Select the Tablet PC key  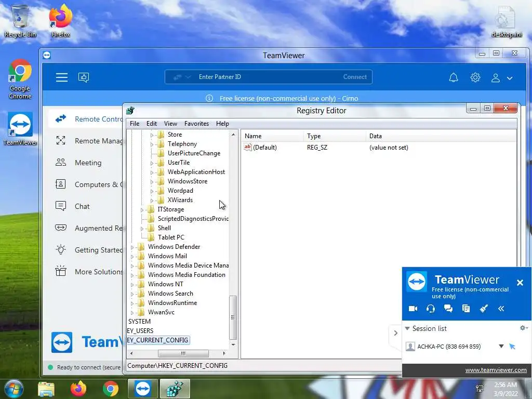pyautogui.click(x=170, y=237)
